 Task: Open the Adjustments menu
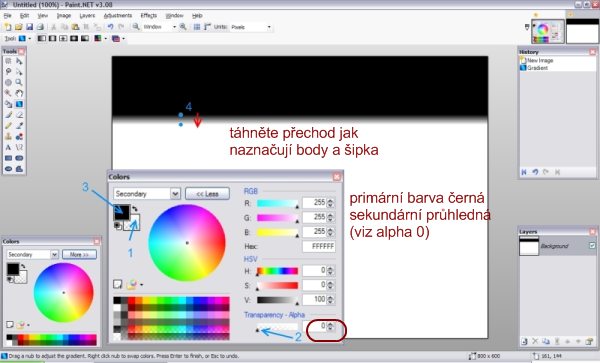[118, 15]
